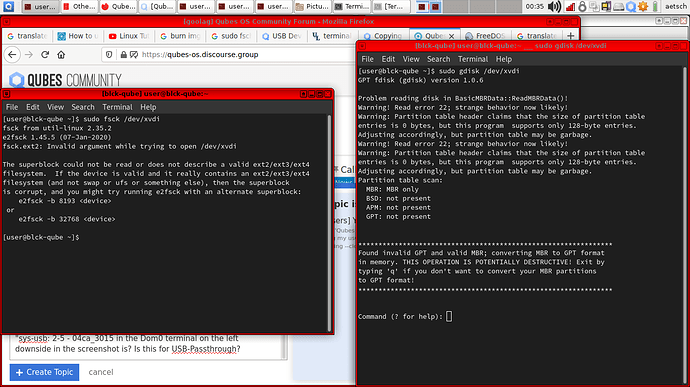Screen dimensions: 690x387
Task: Click the tracking protection shield icon
Action: pyautogui.click(x=109, y=55)
